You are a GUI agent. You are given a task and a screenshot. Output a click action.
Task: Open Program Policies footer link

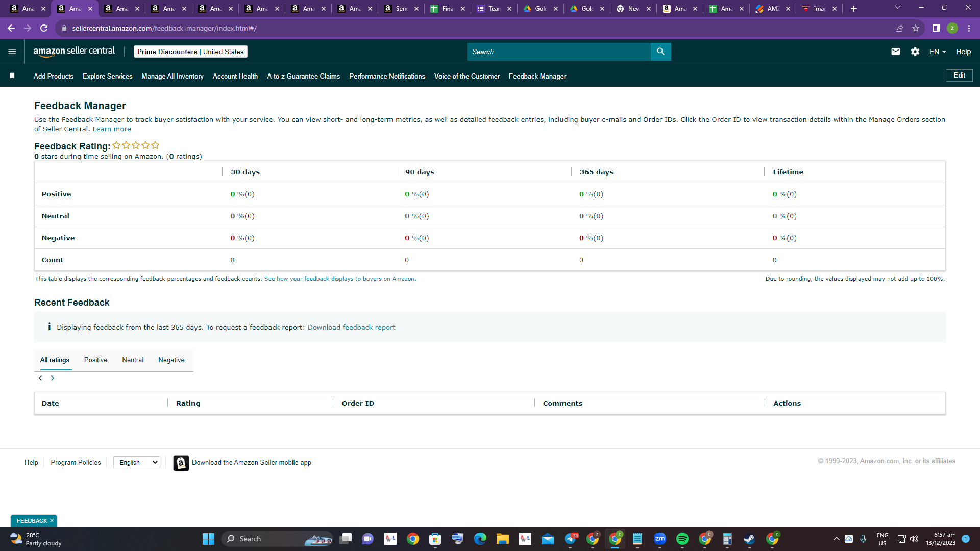76,463
